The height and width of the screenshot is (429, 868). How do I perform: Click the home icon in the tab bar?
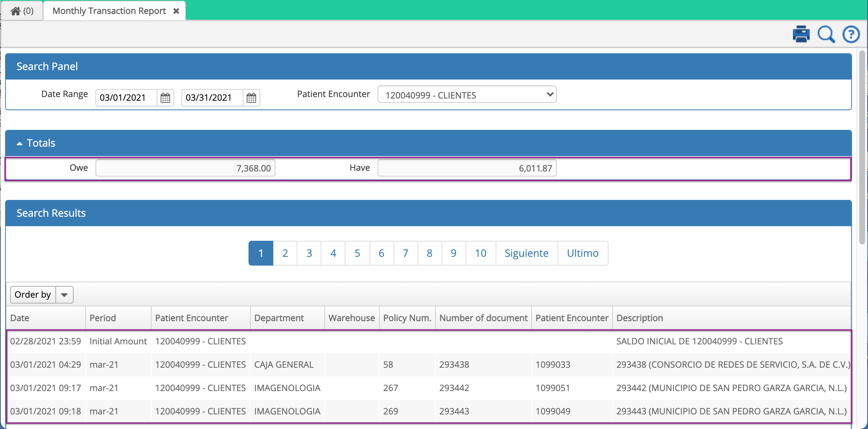[x=15, y=10]
